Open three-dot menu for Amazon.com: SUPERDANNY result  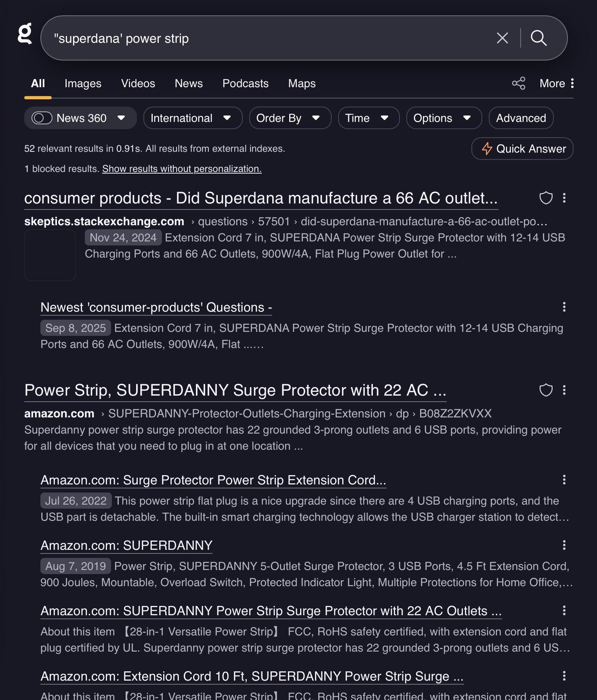pos(564,545)
